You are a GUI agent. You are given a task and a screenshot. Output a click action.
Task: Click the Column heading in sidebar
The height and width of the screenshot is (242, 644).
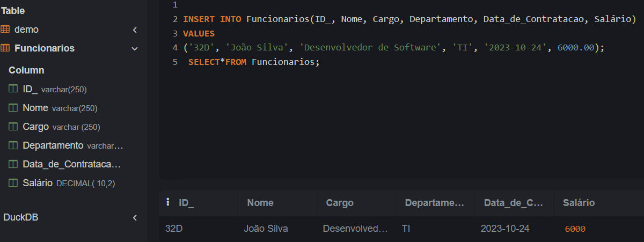pos(26,70)
